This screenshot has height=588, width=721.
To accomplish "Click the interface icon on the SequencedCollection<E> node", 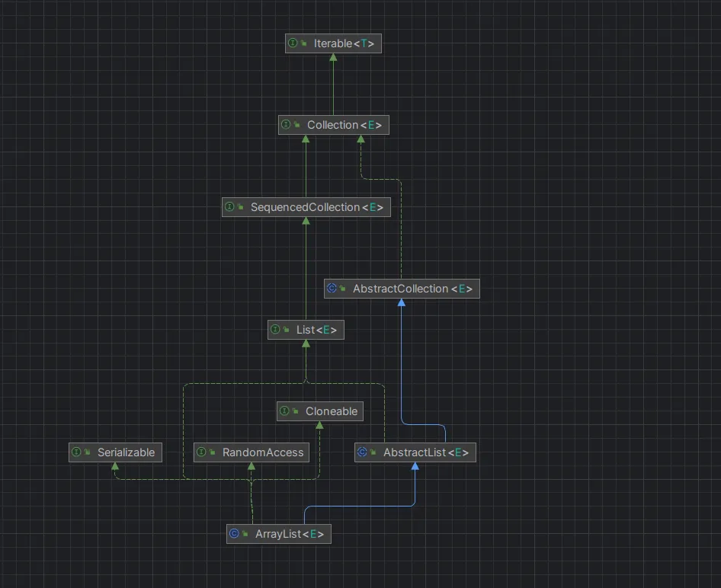I will pos(229,207).
